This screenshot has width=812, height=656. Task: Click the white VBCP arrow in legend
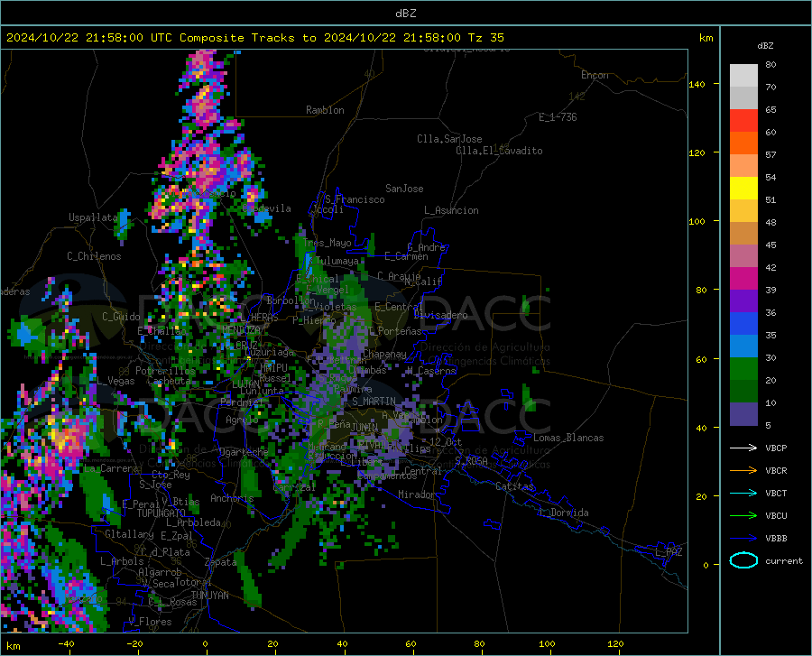743,448
